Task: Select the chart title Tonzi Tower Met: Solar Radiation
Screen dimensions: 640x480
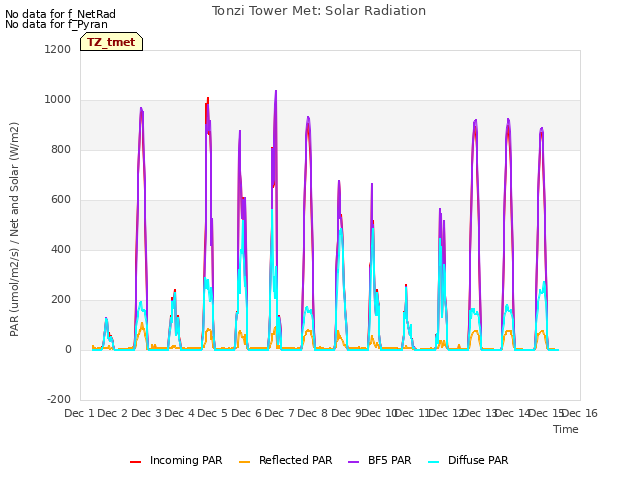Action: coord(319,11)
